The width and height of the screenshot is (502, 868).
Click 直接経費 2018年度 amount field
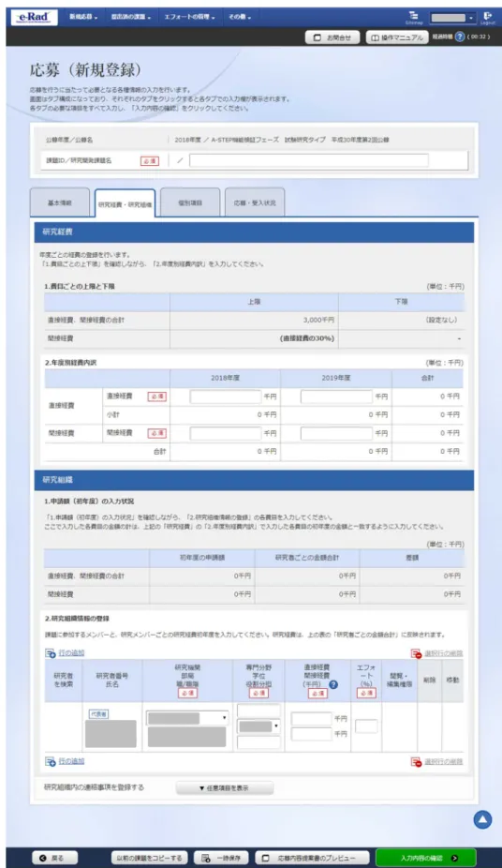225,397
